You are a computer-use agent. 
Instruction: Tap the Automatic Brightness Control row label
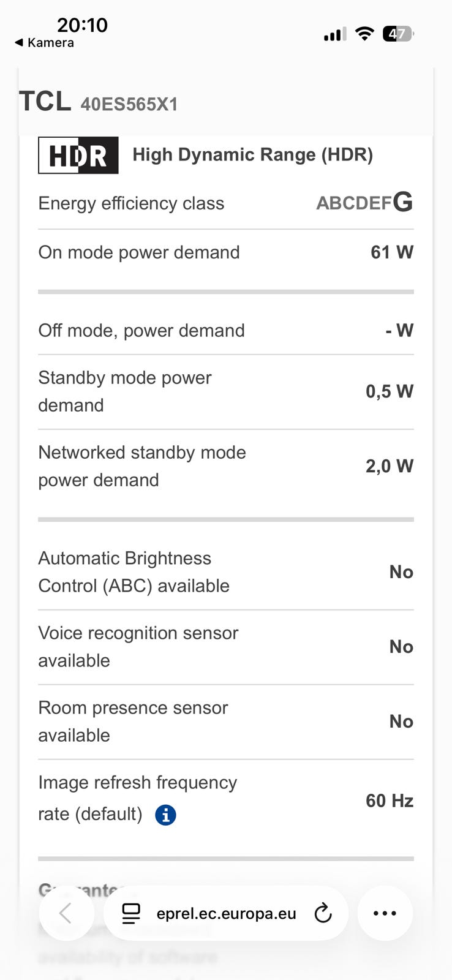134,572
